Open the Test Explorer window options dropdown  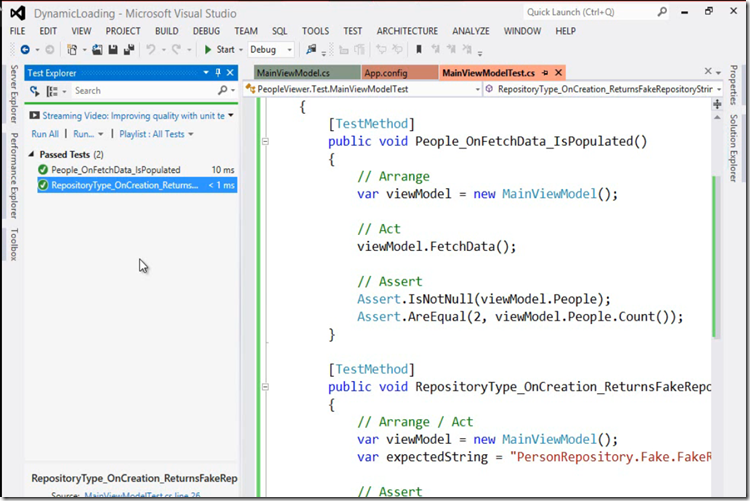(206, 72)
